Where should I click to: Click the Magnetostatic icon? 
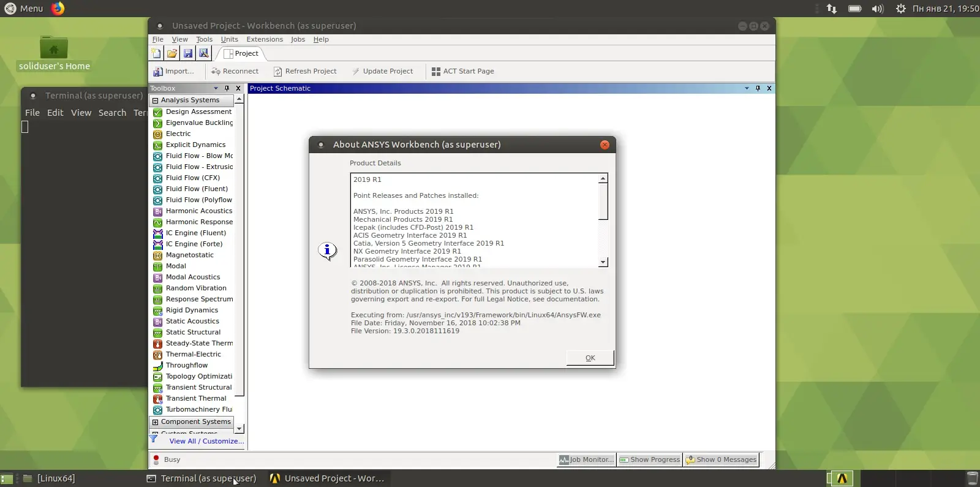click(157, 255)
